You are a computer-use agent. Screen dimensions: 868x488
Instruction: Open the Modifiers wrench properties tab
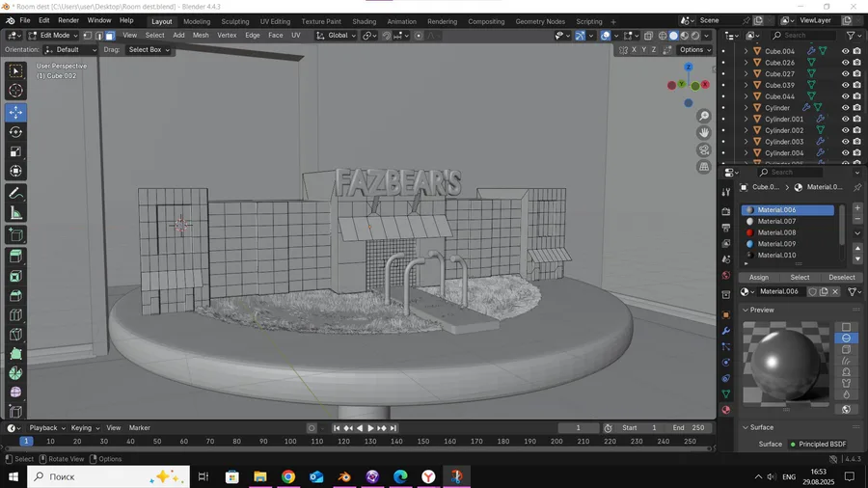click(725, 331)
